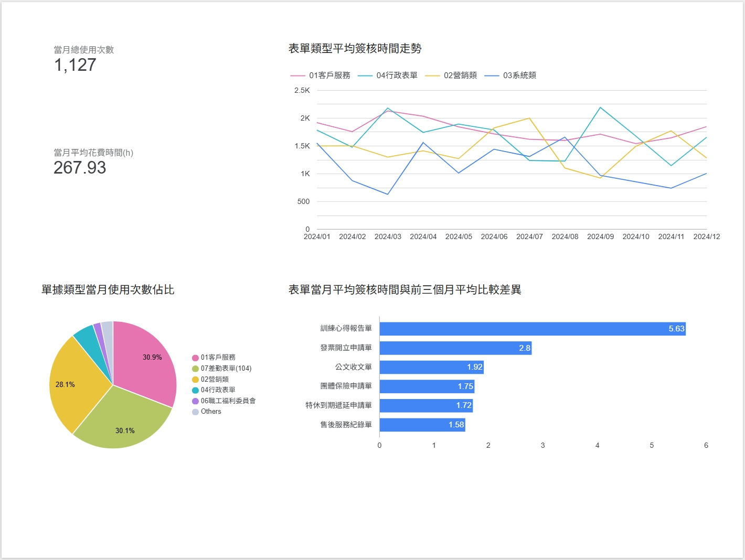The height and width of the screenshot is (560, 745).
Task: Click the gray Others pie legend dot
Action: pyautogui.click(x=195, y=412)
